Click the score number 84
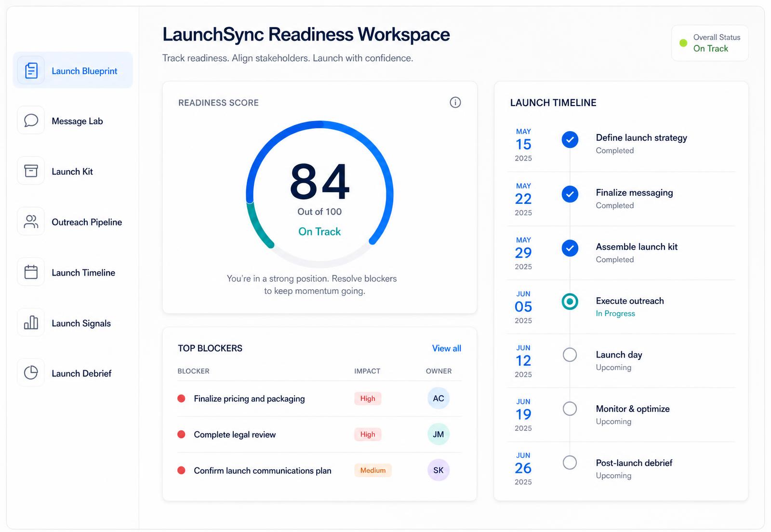Viewport: 771px width, 532px height. pyautogui.click(x=319, y=182)
